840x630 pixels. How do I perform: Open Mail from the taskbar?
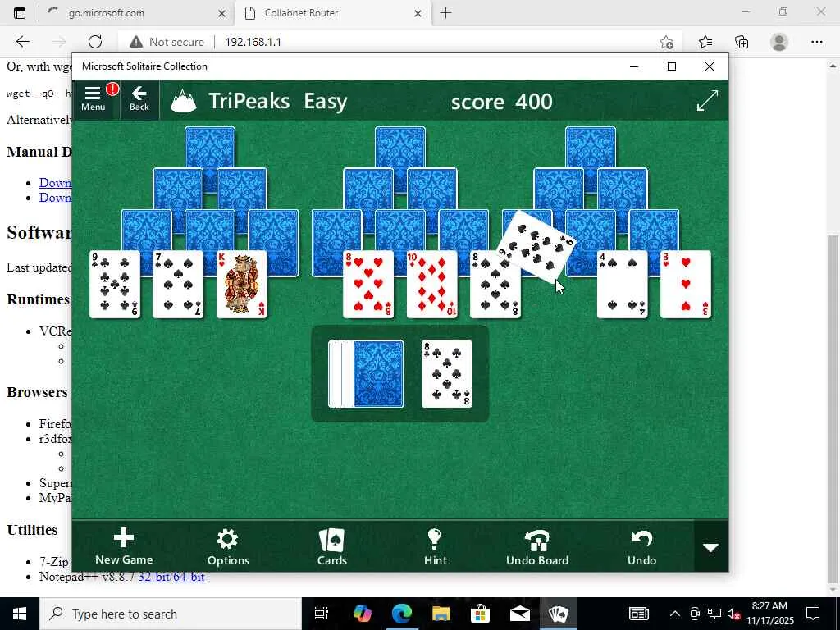[x=519, y=614]
